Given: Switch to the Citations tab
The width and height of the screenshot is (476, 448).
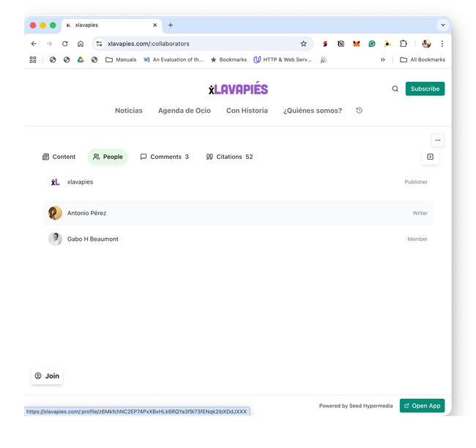Looking at the screenshot, I should point(229,157).
